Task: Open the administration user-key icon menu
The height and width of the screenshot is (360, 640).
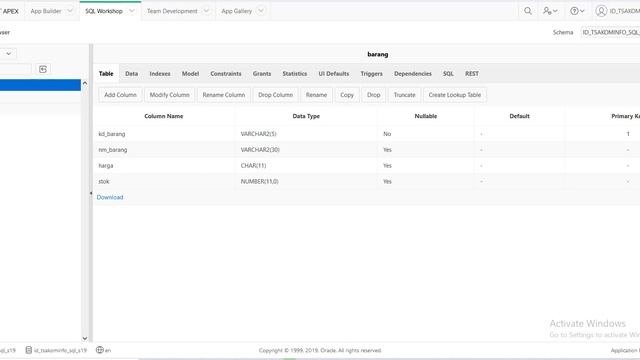Action: (x=550, y=11)
